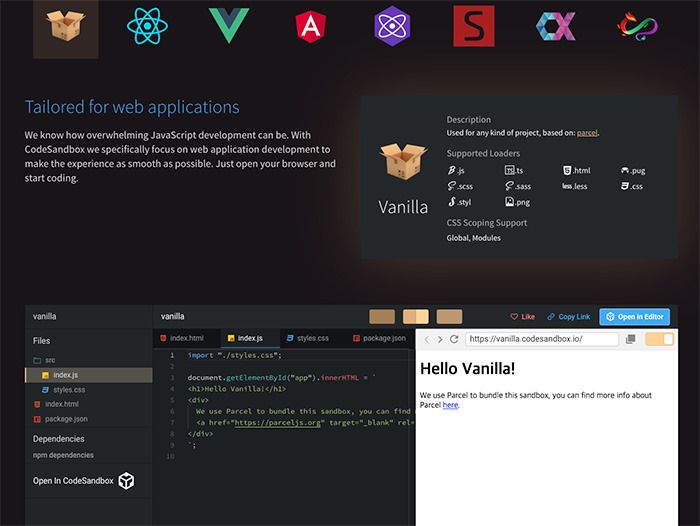
Task: Click the parceljs.org URL in code
Action: [x=277, y=422]
